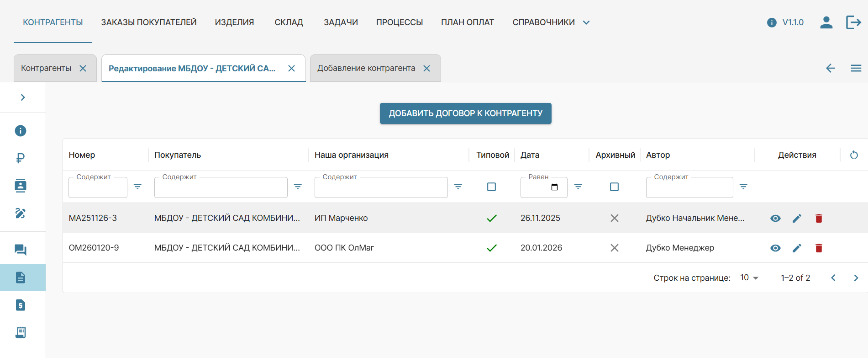
Task: Click the table refresh icon
Action: 854,155
